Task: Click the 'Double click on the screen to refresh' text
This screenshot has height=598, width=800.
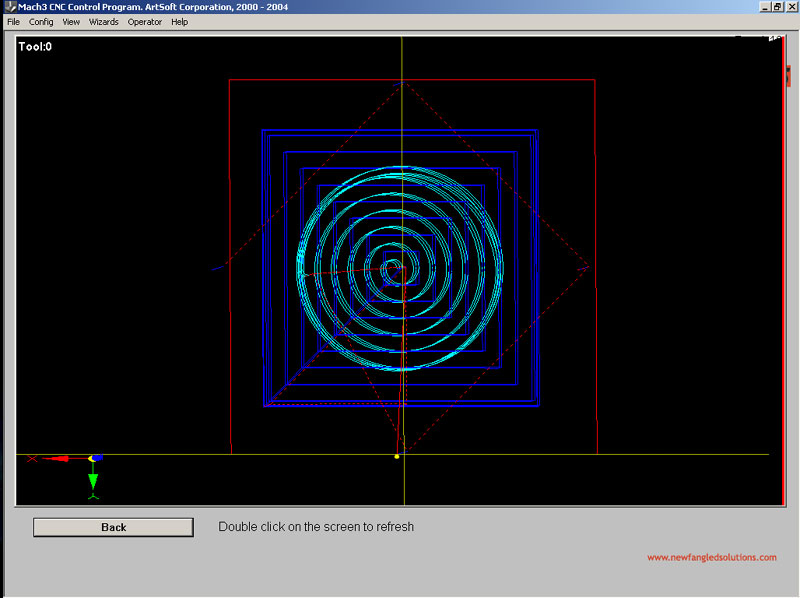Action: pos(316,527)
